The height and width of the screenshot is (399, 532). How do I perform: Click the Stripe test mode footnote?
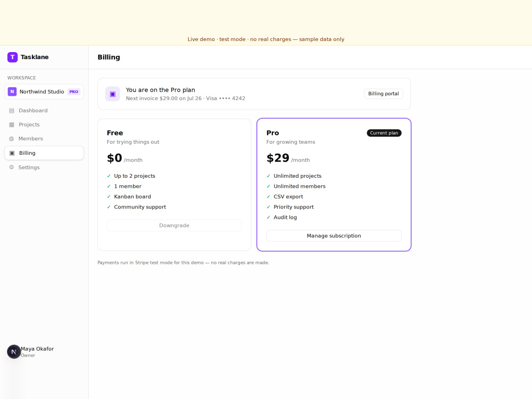tap(183, 263)
